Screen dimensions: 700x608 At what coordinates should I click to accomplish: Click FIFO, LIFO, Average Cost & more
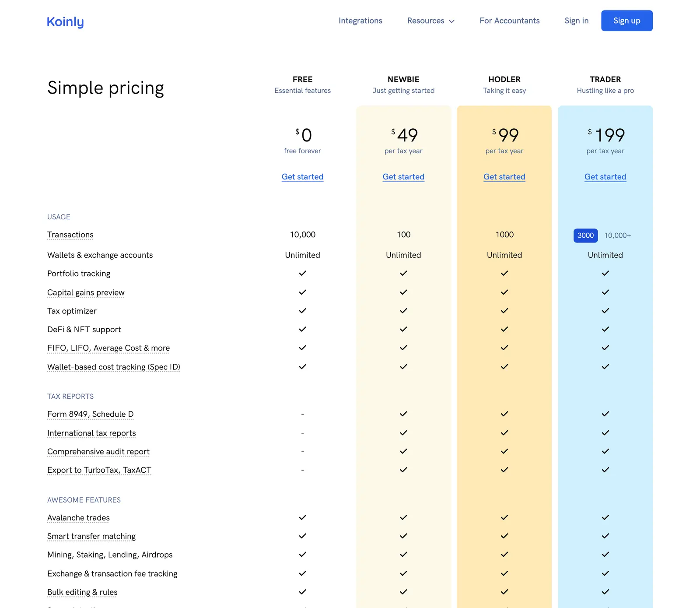click(x=108, y=348)
